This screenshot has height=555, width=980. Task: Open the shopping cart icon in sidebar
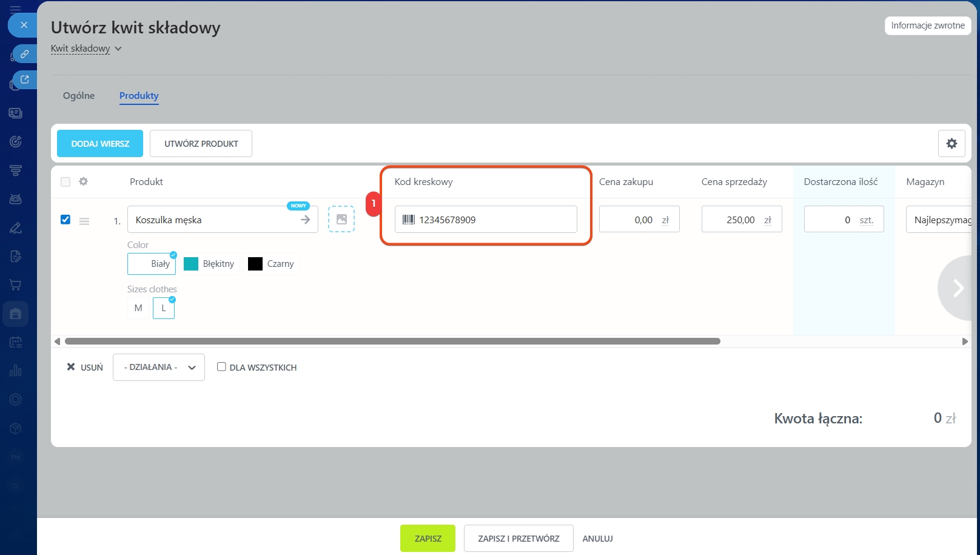16,285
